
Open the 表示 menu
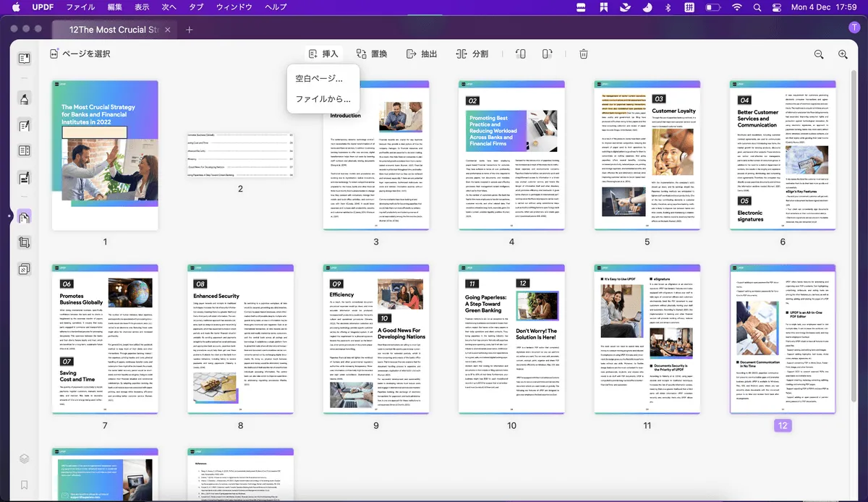142,7
